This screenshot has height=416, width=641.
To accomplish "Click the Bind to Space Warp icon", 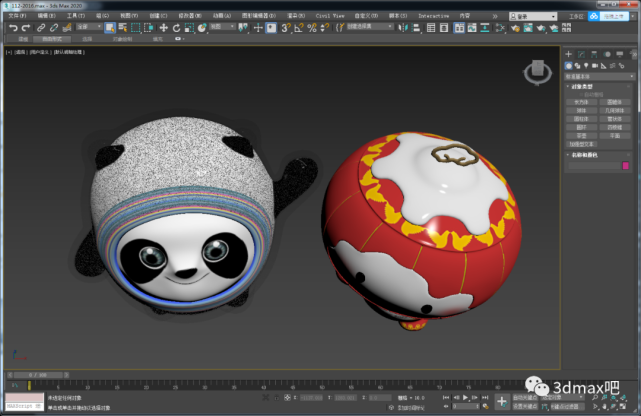I will point(67,28).
